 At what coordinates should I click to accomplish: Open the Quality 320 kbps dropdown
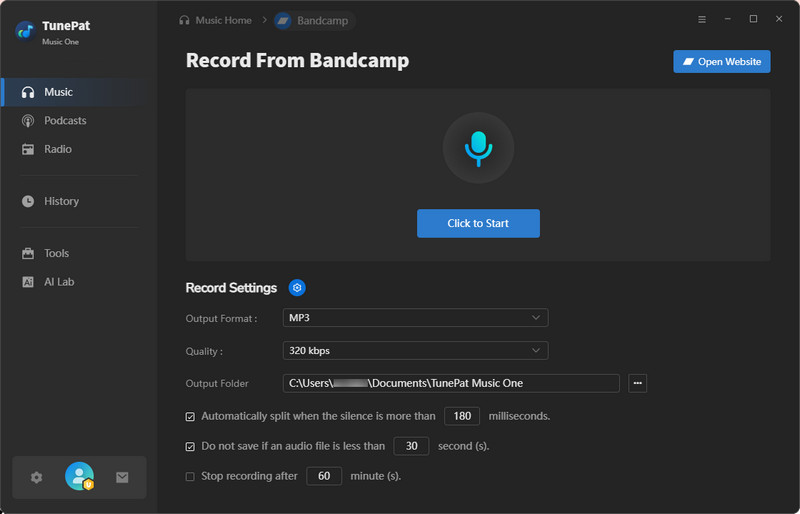[415, 351]
